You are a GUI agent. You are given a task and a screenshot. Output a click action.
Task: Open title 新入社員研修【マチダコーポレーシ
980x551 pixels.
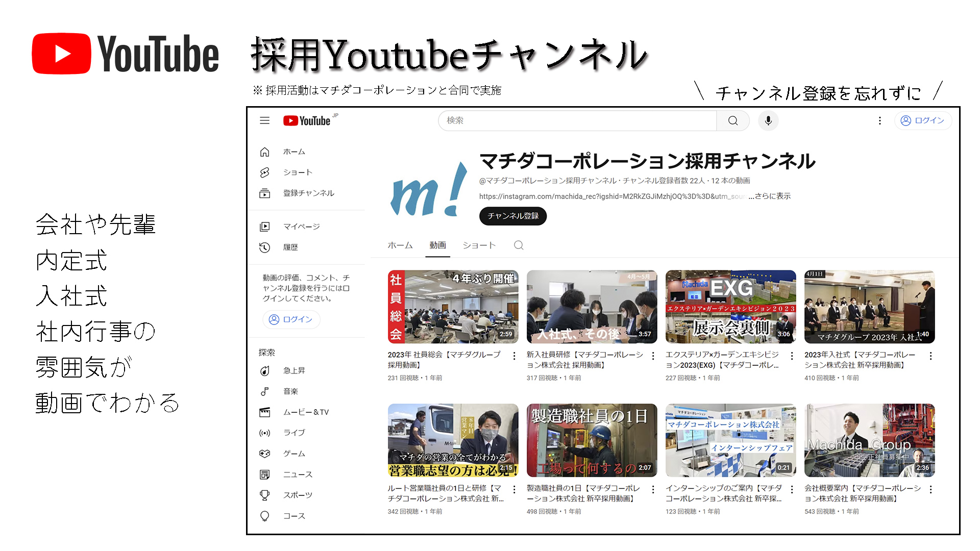pos(585,360)
